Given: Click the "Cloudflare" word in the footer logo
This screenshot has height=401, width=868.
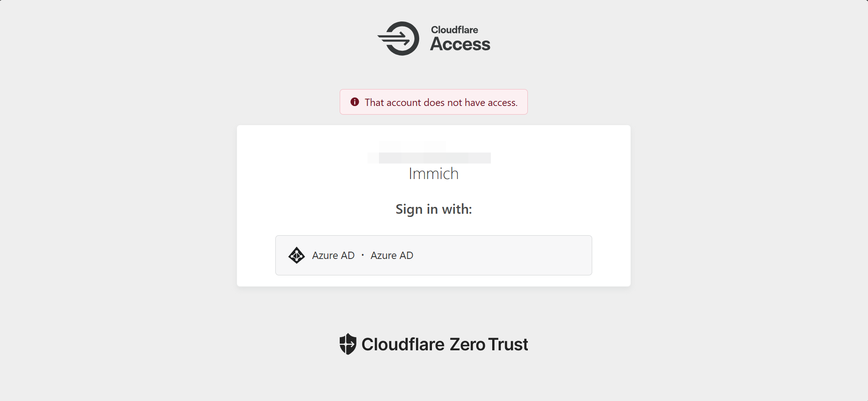Looking at the screenshot, I should [x=403, y=344].
